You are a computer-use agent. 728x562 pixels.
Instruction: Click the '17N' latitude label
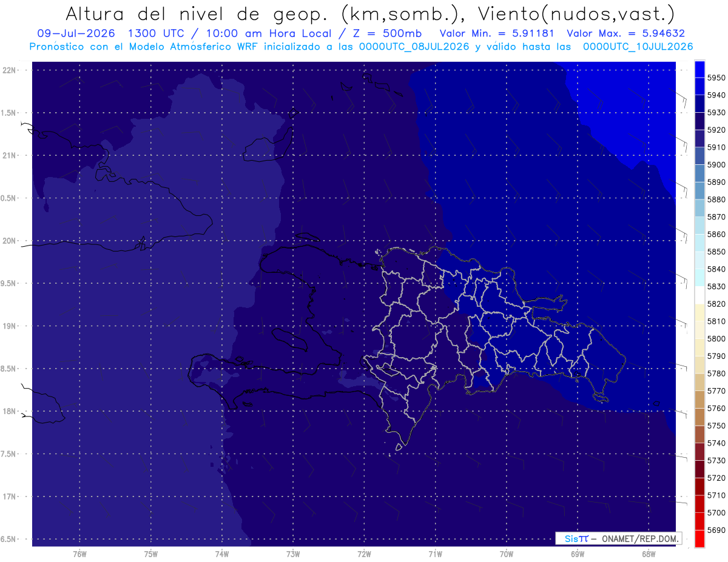(x=10, y=497)
